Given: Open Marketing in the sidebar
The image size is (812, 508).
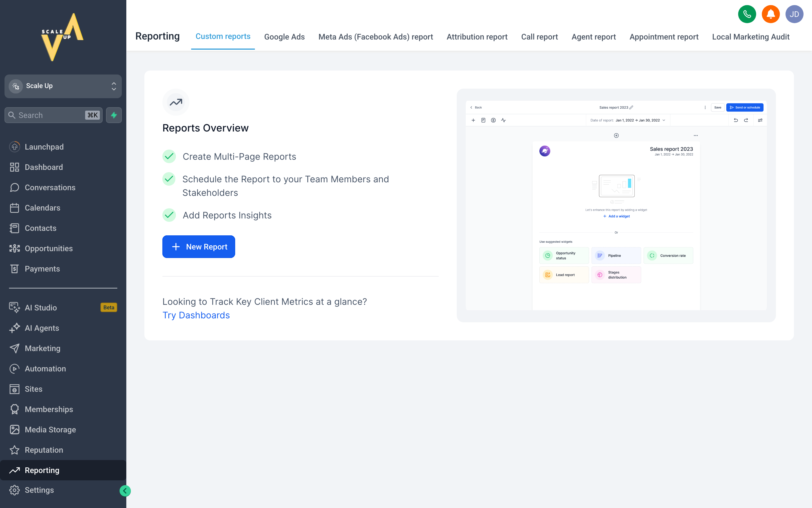Looking at the screenshot, I should tap(63, 348).
